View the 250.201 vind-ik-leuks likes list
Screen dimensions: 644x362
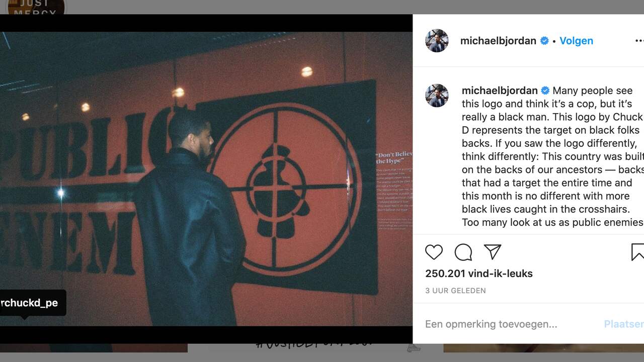coord(479,274)
